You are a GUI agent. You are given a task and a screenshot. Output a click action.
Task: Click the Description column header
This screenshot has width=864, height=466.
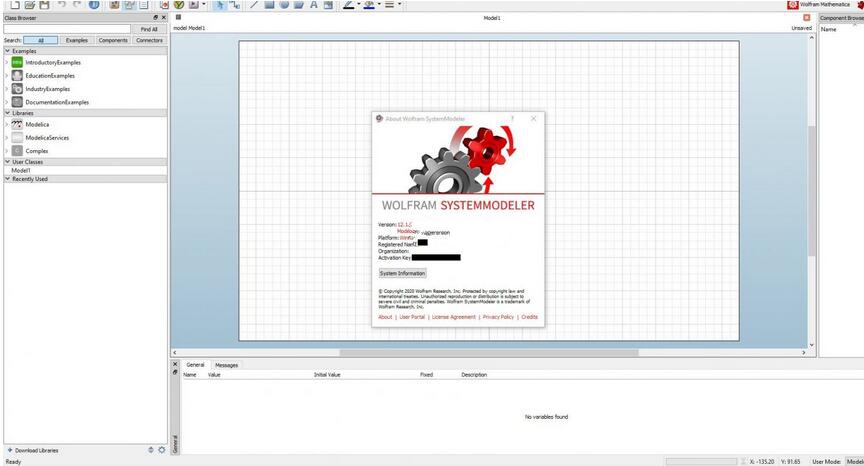click(474, 375)
